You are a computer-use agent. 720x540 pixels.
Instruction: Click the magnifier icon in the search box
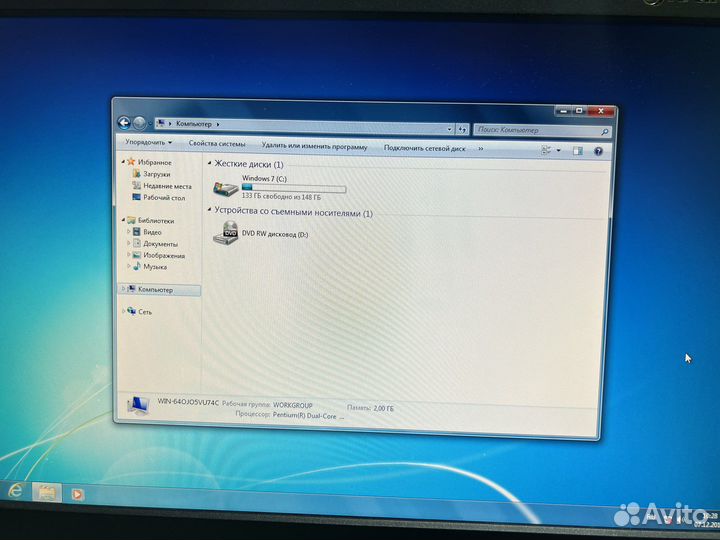tap(605, 133)
